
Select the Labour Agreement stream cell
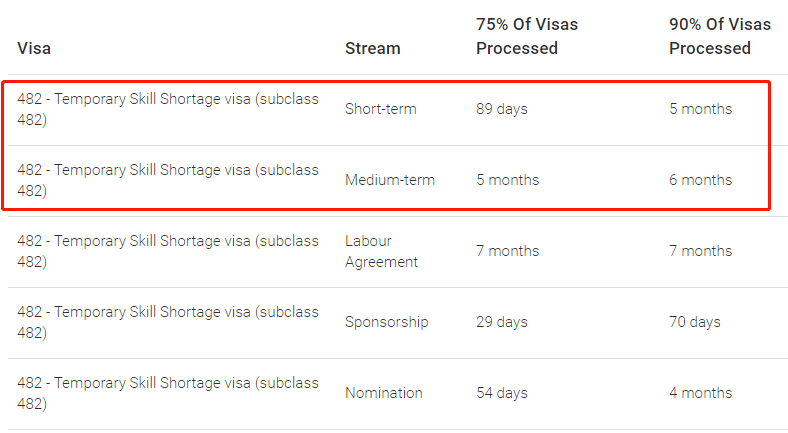[x=381, y=251]
